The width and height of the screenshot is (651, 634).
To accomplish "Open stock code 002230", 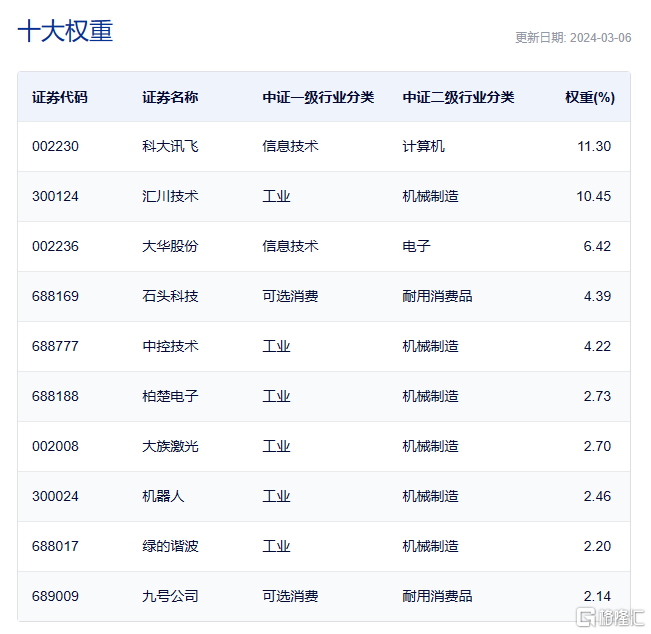I will click(55, 147).
